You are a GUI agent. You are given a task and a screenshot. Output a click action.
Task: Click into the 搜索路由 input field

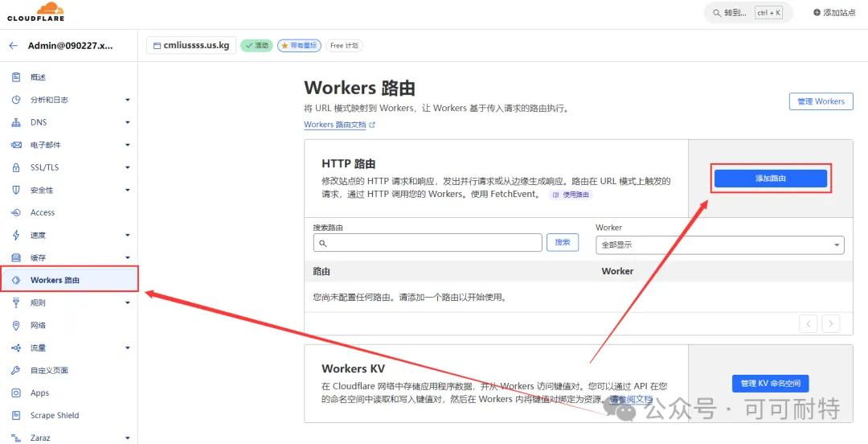[428, 243]
